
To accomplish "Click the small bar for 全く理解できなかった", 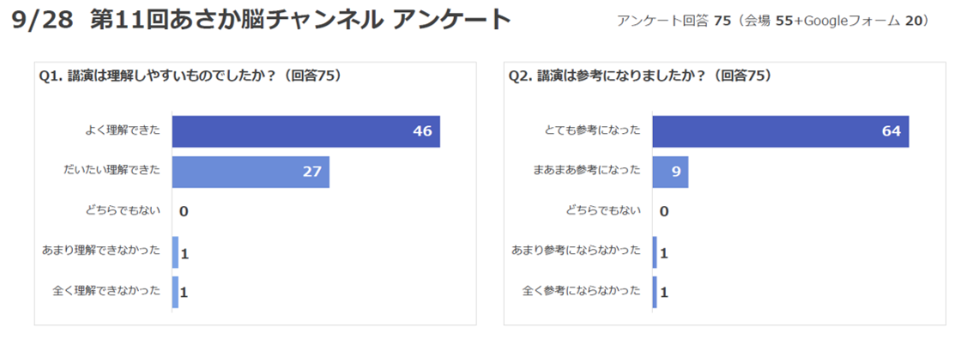I will click(175, 292).
